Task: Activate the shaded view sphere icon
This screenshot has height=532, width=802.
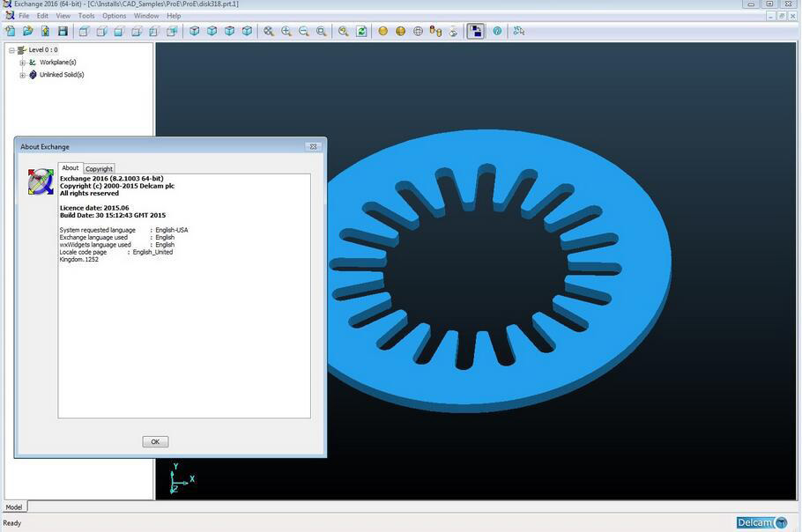Action: click(x=383, y=31)
